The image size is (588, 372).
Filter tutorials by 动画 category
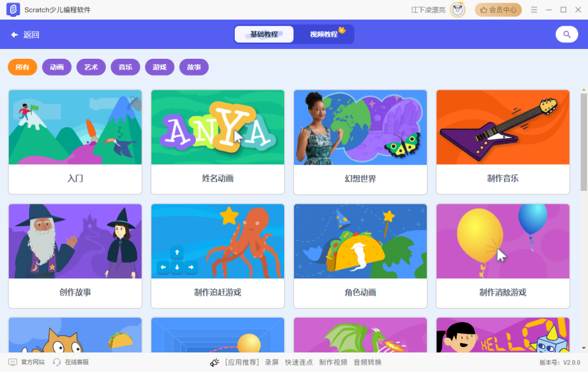click(57, 67)
